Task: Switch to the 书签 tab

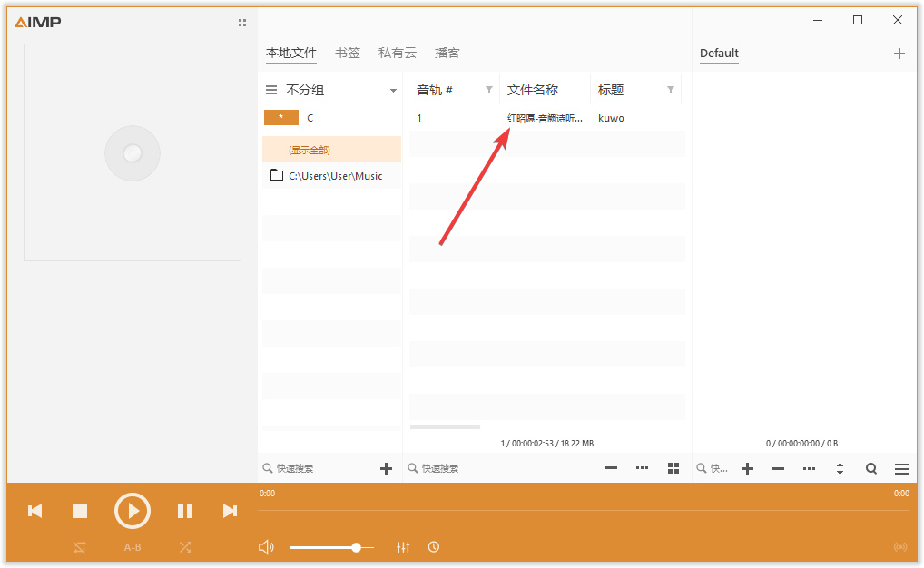Action: [348, 53]
